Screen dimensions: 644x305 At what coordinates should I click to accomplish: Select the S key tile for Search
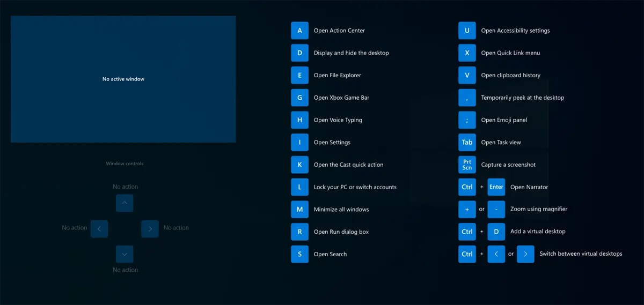[299, 254]
